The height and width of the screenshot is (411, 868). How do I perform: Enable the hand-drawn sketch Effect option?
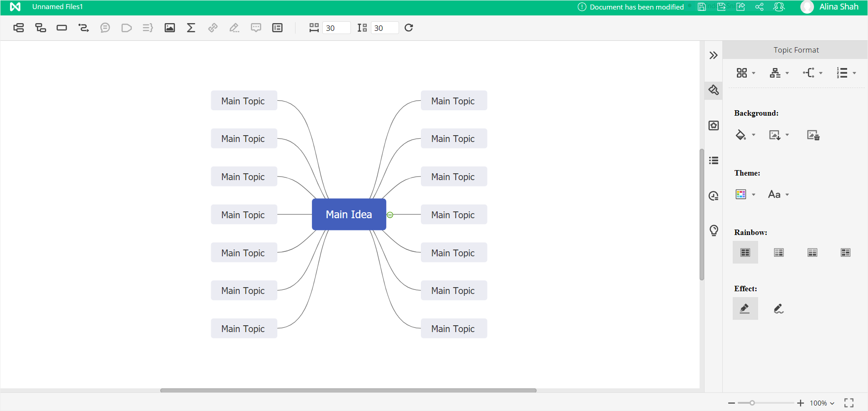tap(779, 309)
